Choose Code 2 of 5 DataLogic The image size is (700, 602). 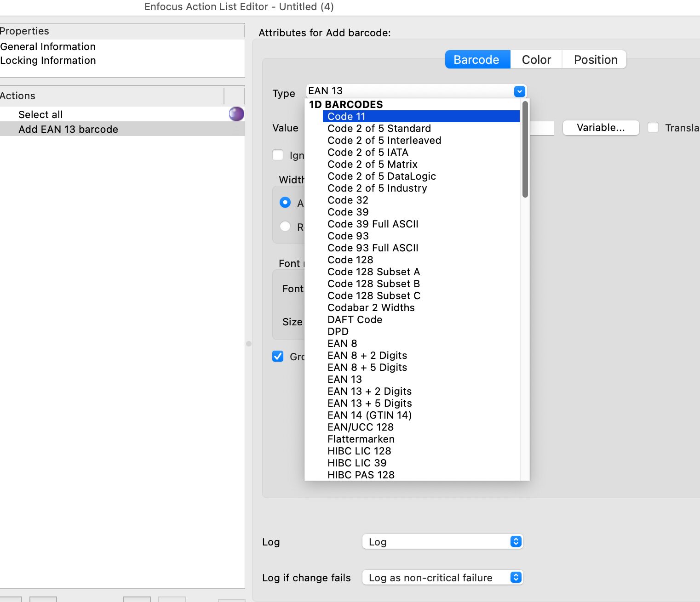(381, 176)
